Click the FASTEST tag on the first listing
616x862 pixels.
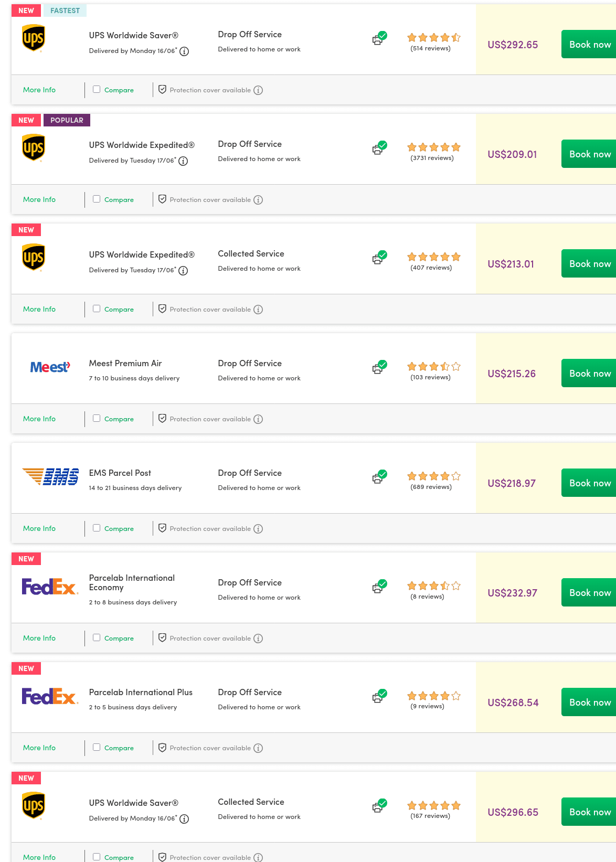click(65, 10)
